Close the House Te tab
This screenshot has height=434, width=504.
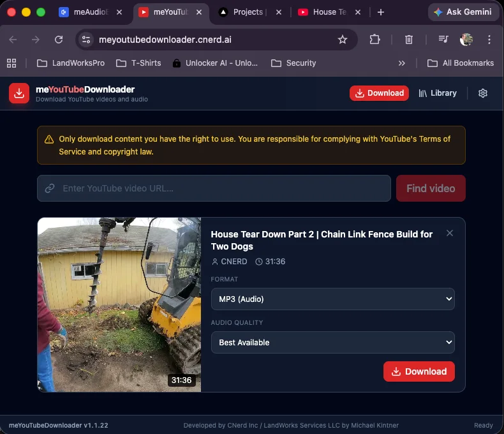(x=358, y=12)
